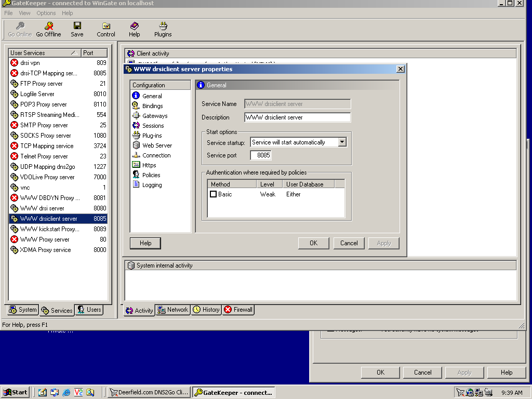This screenshot has width=532, height=399.
Task: Open Plug-ins in the Configuration list
Action: [x=147, y=136]
